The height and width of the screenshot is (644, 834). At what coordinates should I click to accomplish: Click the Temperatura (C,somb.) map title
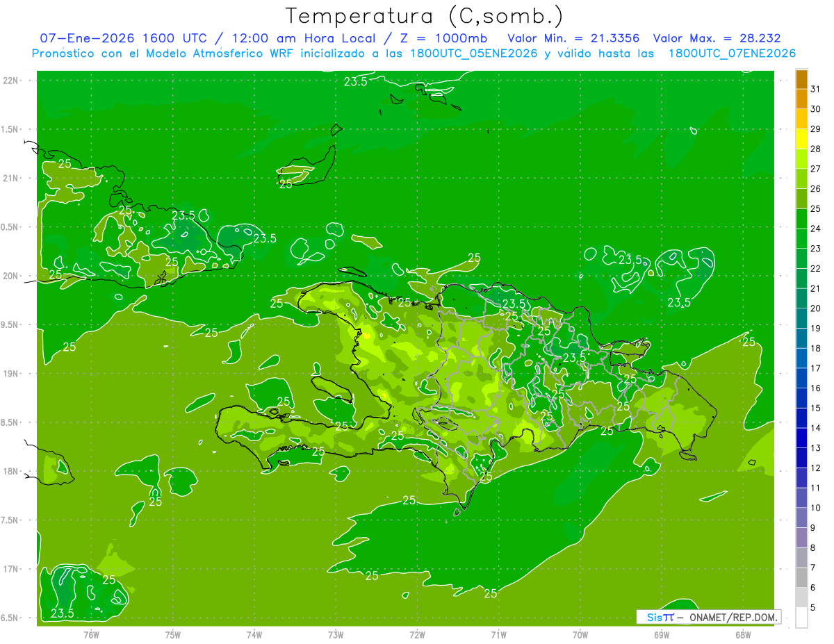424,16
